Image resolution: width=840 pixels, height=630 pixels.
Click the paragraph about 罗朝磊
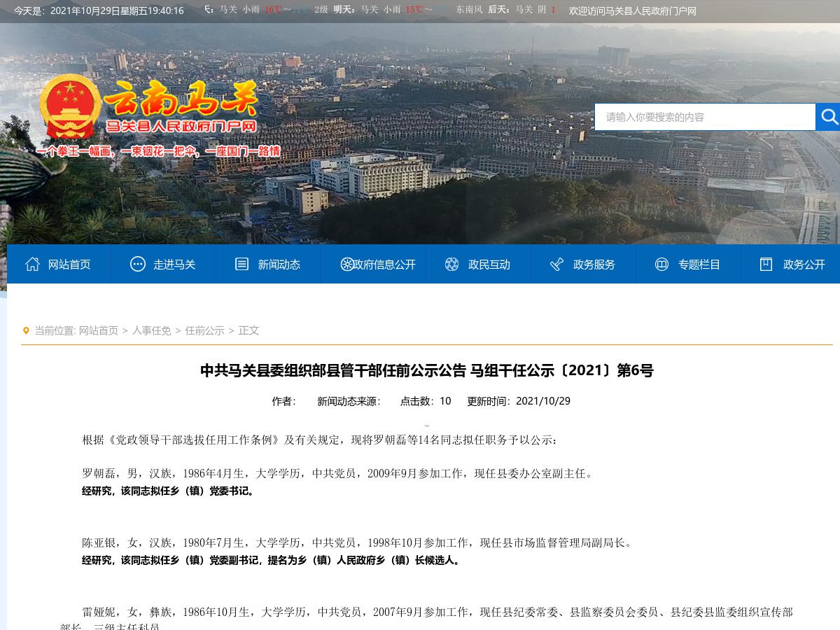[x=339, y=474]
